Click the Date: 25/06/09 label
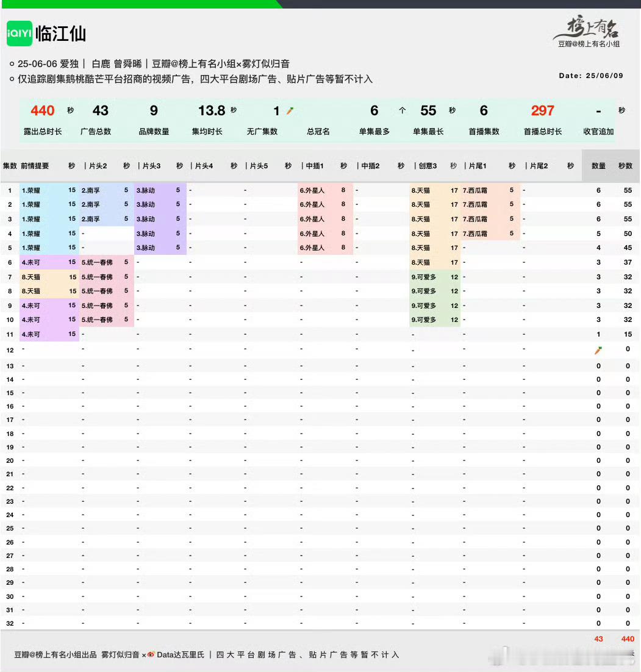This screenshot has width=641, height=672. (x=591, y=76)
